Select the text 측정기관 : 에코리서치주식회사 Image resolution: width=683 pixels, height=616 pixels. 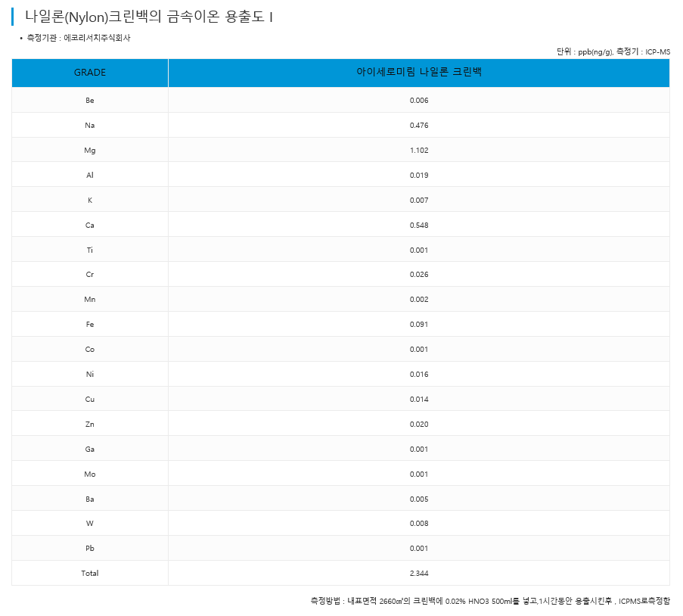(79, 38)
